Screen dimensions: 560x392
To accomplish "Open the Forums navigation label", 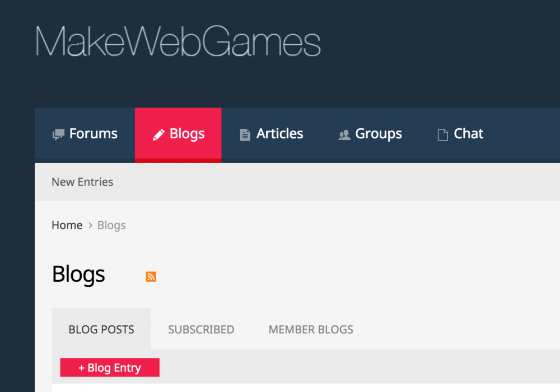I will click(94, 134).
